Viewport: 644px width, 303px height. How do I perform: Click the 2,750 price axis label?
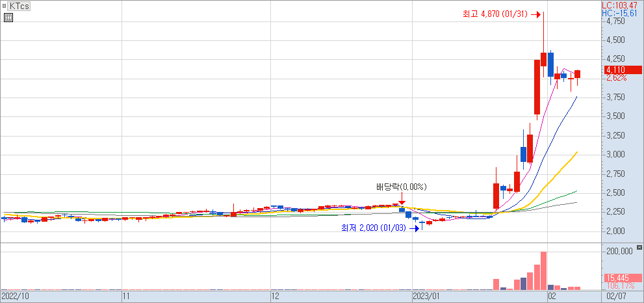coord(614,174)
